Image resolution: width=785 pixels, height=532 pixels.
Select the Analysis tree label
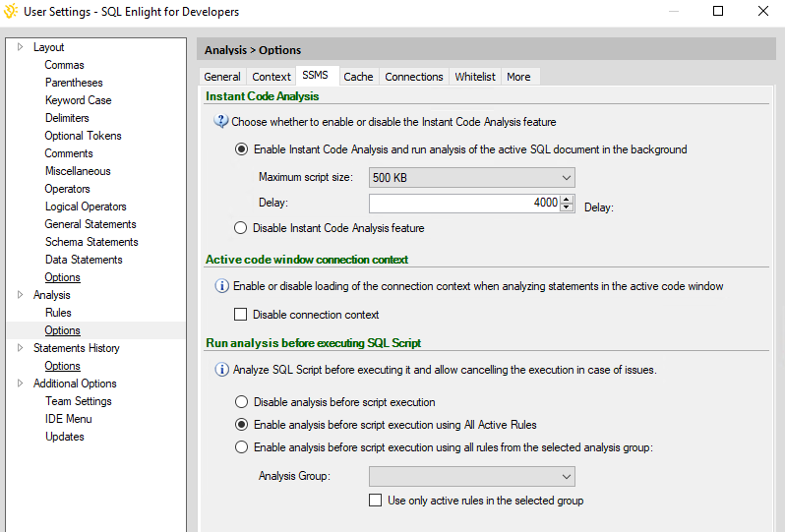51,295
